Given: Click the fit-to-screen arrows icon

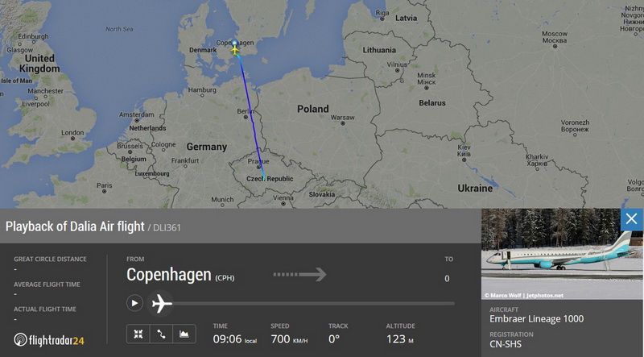Looking at the screenshot, I should tap(138, 334).
